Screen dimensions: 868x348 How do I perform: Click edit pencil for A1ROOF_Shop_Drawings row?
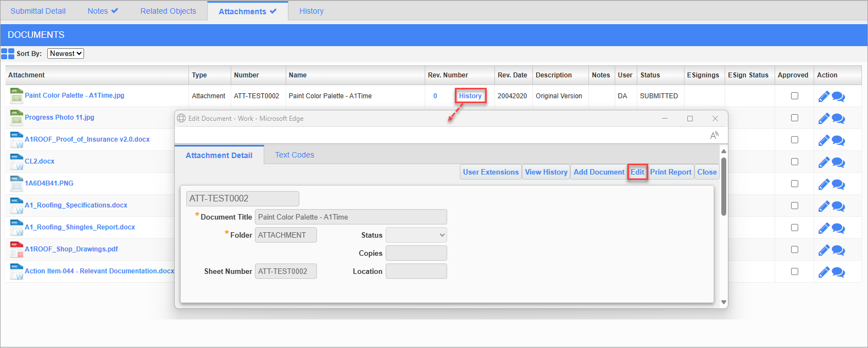(x=824, y=250)
